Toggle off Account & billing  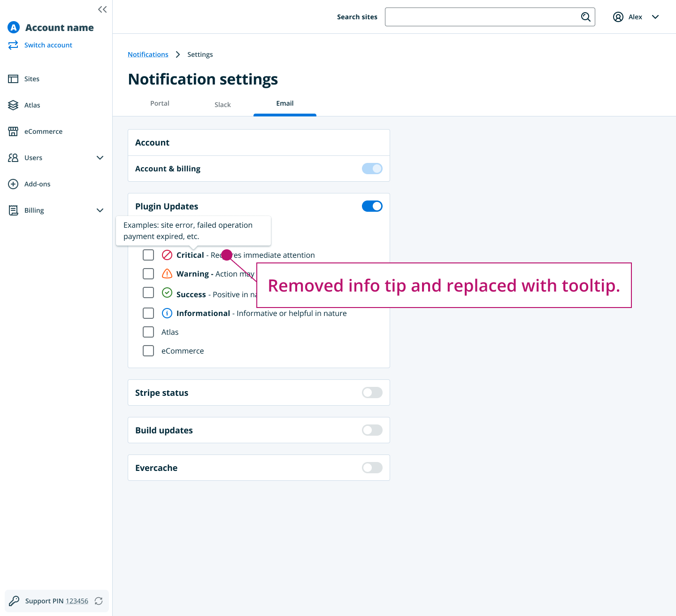pos(372,169)
